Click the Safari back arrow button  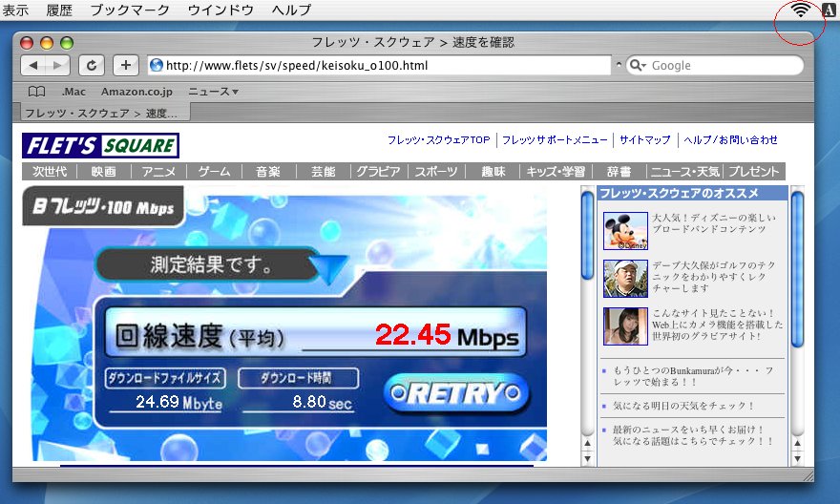(32, 65)
